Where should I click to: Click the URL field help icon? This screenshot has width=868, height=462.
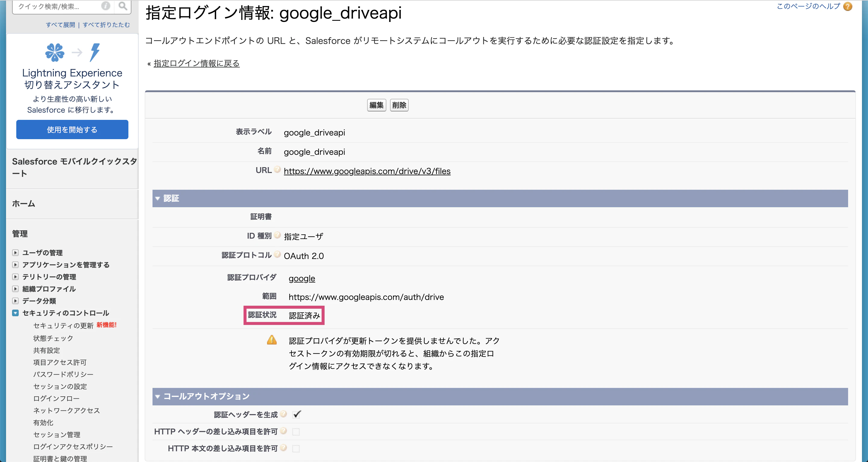[x=277, y=169]
